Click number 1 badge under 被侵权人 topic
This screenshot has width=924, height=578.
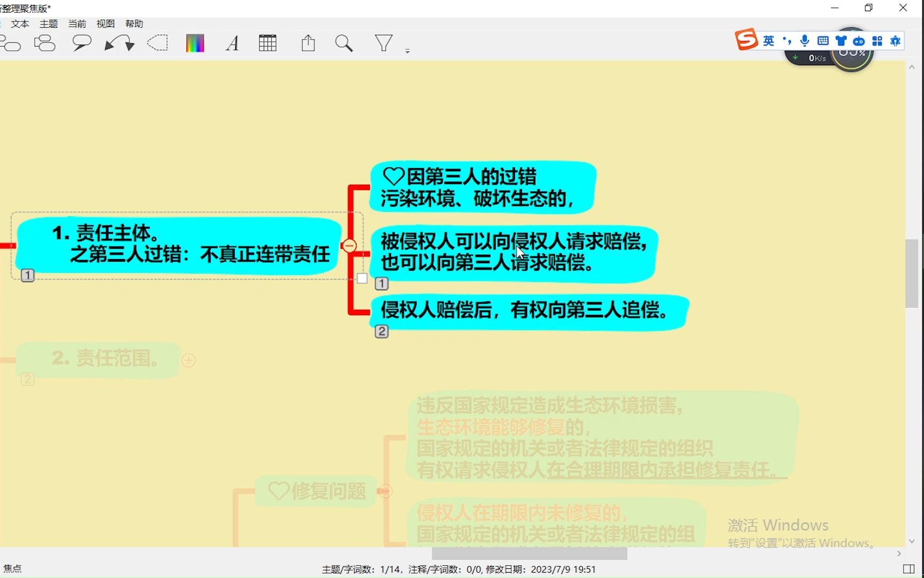click(382, 284)
